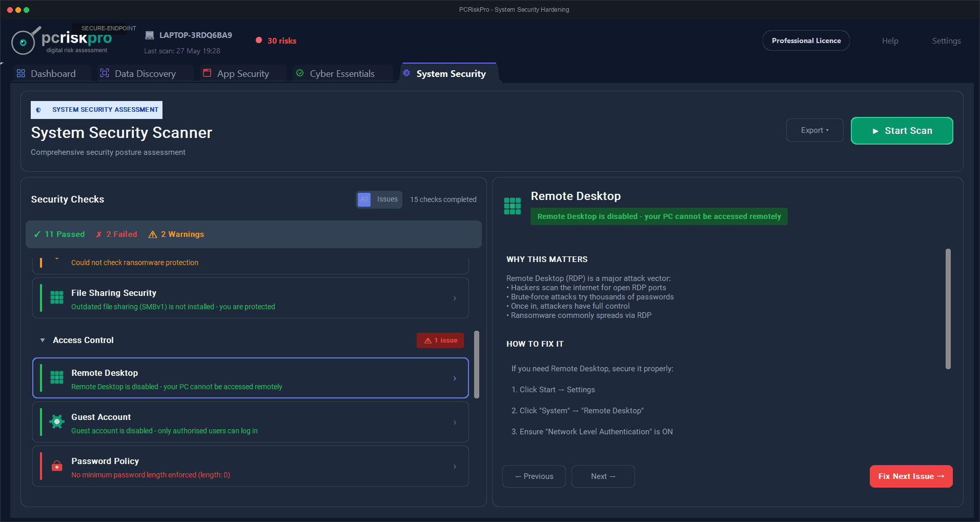Click the green checkmark beside 11 Passed
The height and width of the screenshot is (522, 980).
pos(37,234)
